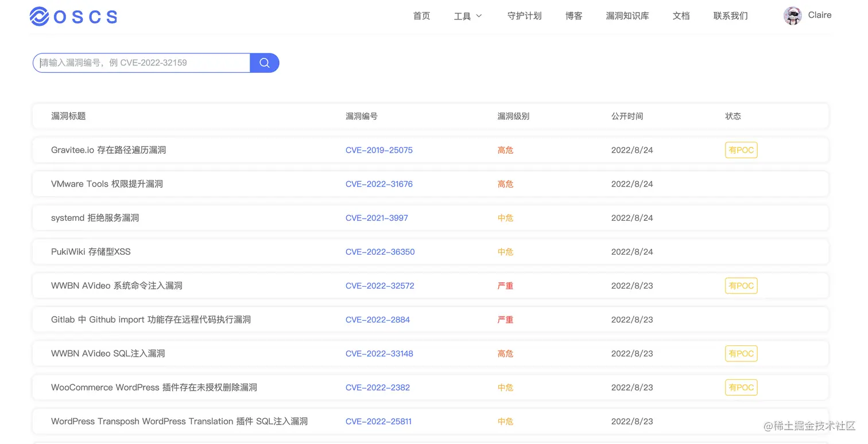Open the CVE-2022-31676 link
Image resolution: width=868 pixels, height=444 pixels.
click(x=379, y=184)
